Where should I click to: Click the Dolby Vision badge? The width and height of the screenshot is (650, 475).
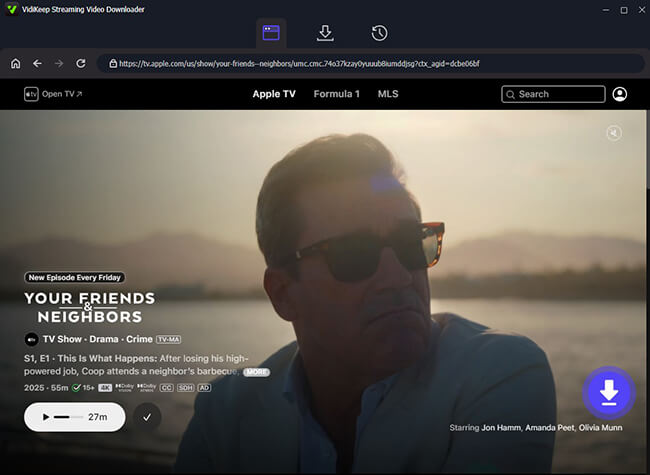(124, 388)
